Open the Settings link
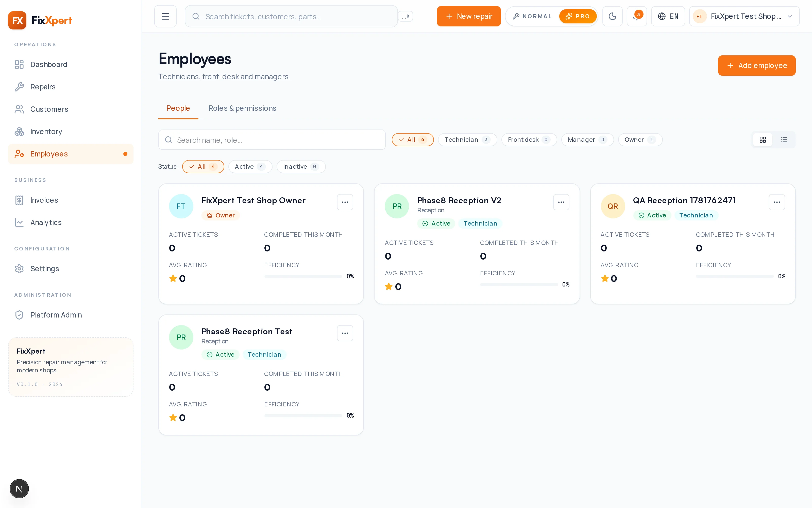Image resolution: width=812 pixels, height=508 pixels. coord(71,269)
